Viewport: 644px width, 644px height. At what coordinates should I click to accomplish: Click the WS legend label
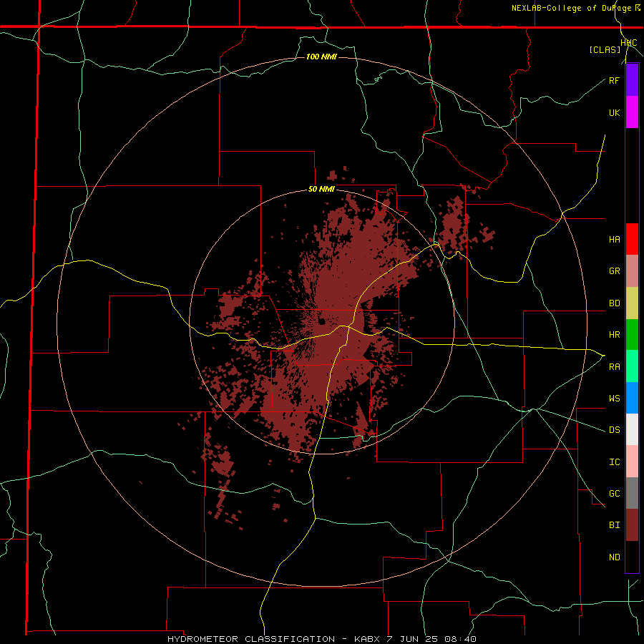point(614,398)
